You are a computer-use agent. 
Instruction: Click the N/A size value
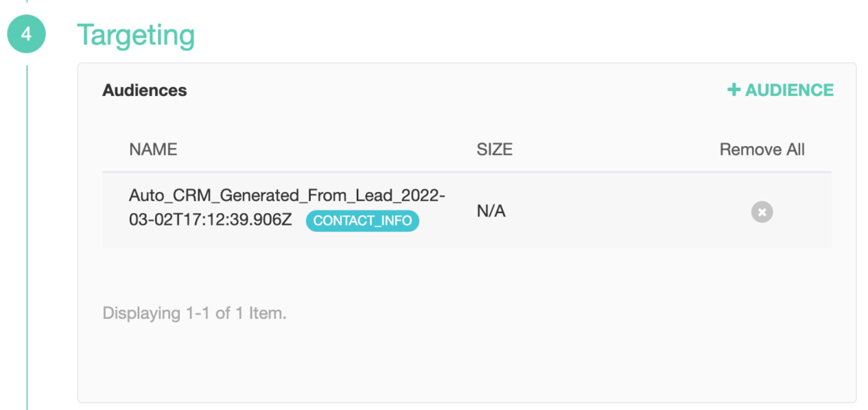point(491,211)
